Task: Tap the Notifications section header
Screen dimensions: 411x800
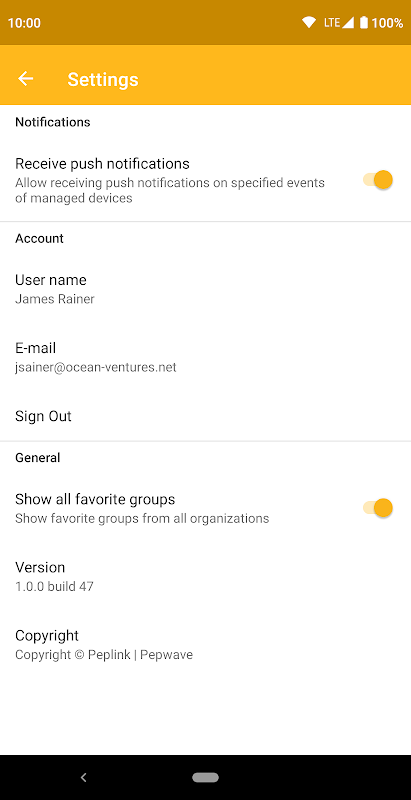Action: point(53,122)
